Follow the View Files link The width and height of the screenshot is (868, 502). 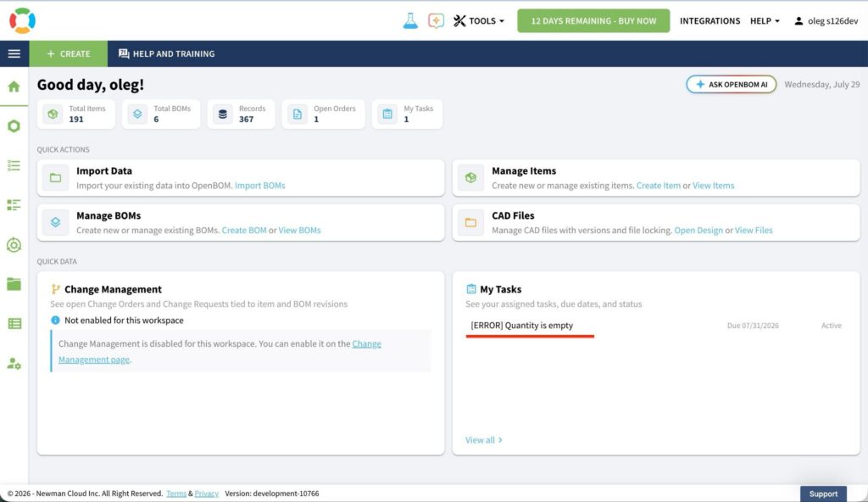tap(754, 230)
